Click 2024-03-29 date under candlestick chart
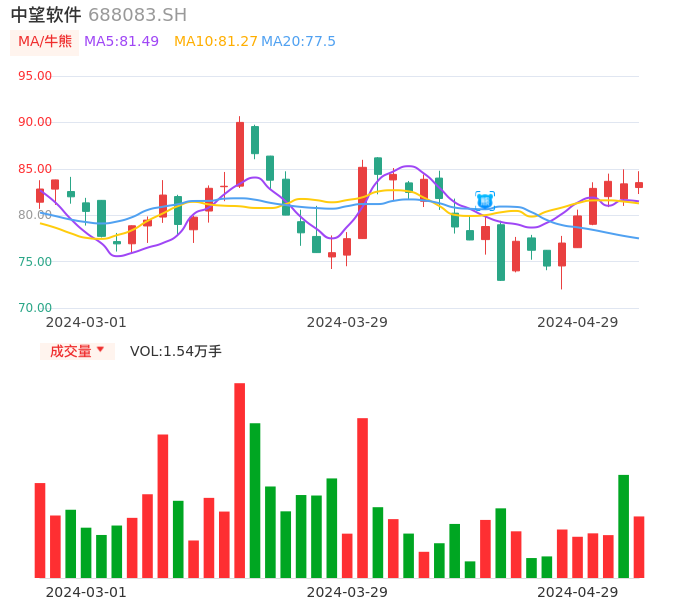The image size is (686, 606). [x=347, y=322]
